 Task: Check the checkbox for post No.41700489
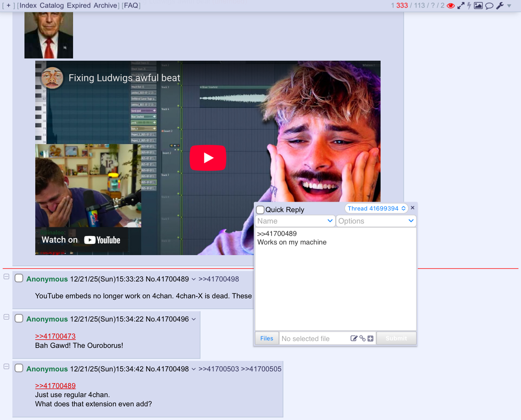(19, 278)
